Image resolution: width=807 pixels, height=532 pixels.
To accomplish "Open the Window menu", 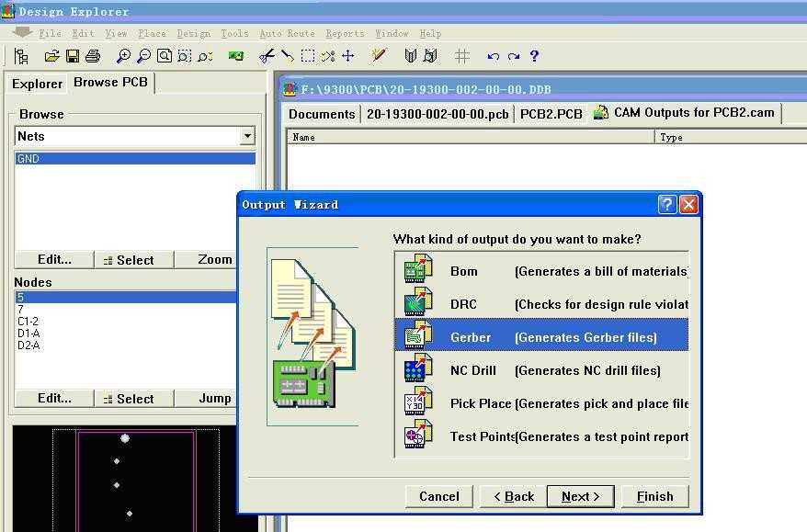I will click(392, 33).
